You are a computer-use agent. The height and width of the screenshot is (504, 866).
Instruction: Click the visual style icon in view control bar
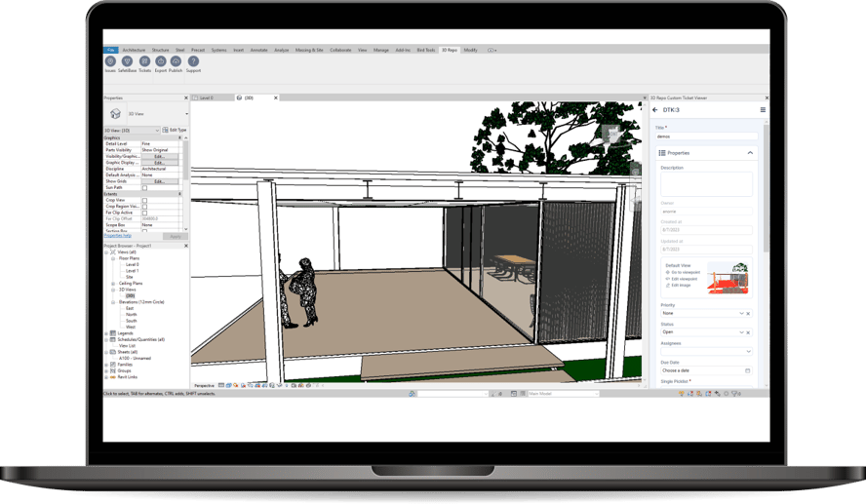click(228, 385)
